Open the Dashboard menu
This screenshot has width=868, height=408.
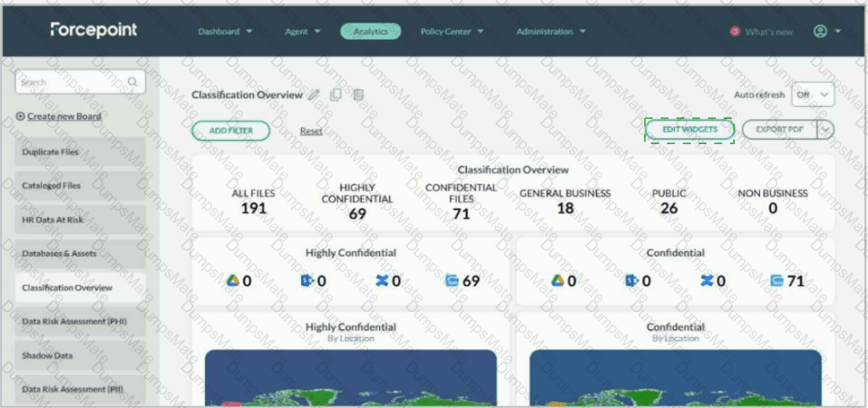tap(225, 32)
